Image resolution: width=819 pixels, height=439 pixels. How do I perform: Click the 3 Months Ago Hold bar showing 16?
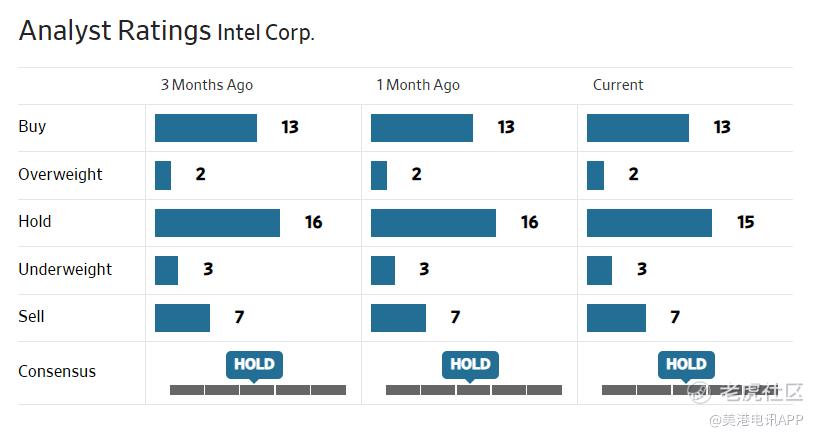pos(217,222)
